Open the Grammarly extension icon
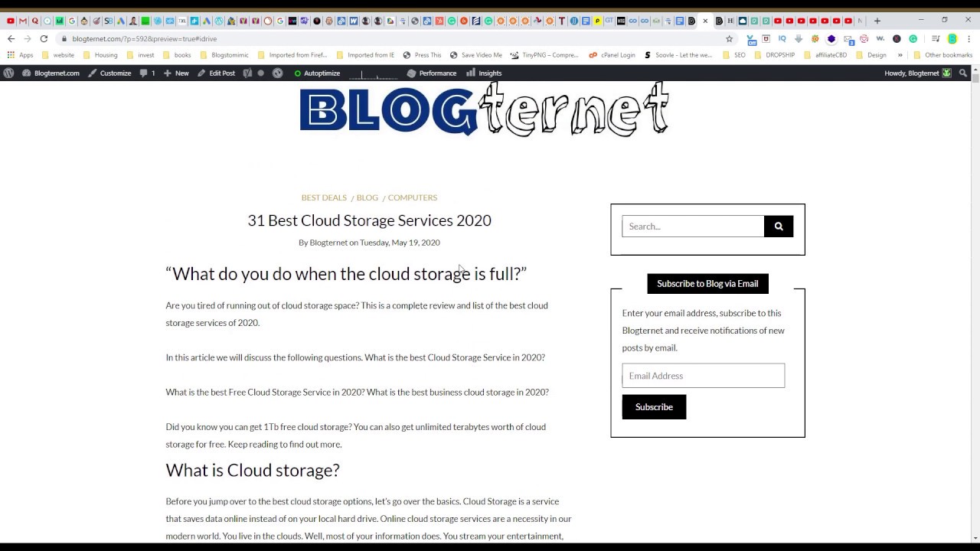This screenshot has height=551, width=980. point(913,38)
